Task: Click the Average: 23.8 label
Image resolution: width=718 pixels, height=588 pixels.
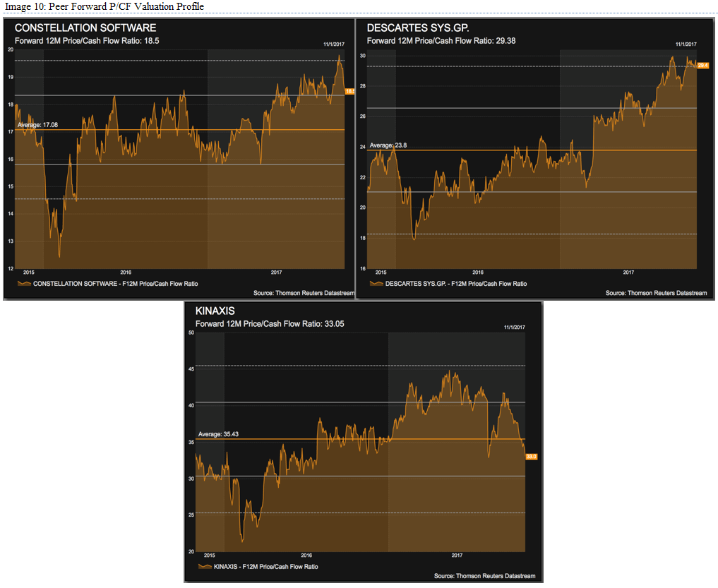Action: point(388,145)
